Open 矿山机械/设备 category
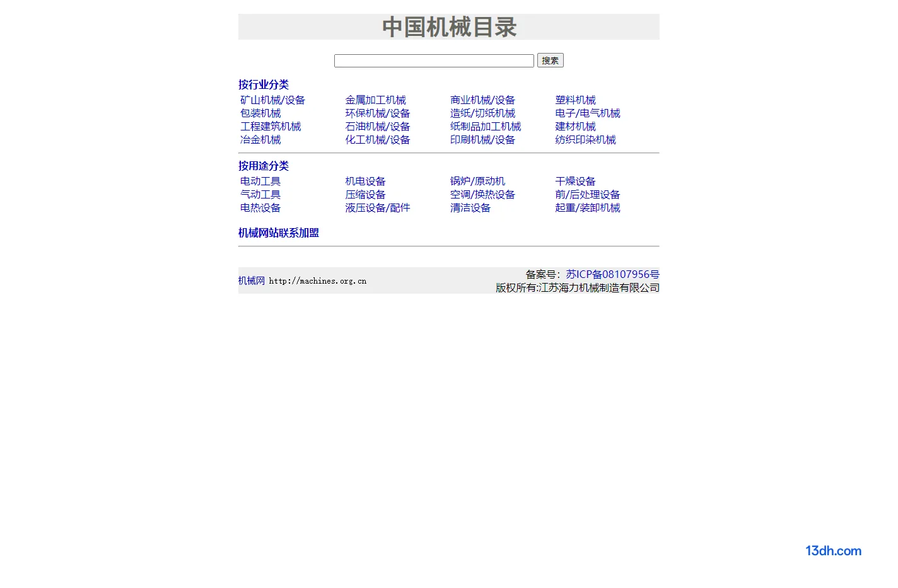This screenshot has height=588, width=898. click(272, 100)
